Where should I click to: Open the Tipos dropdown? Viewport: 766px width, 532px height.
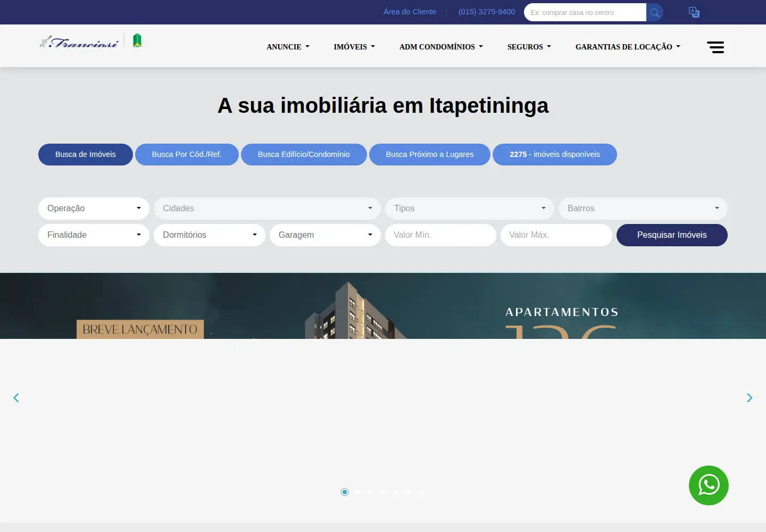click(x=470, y=209)
